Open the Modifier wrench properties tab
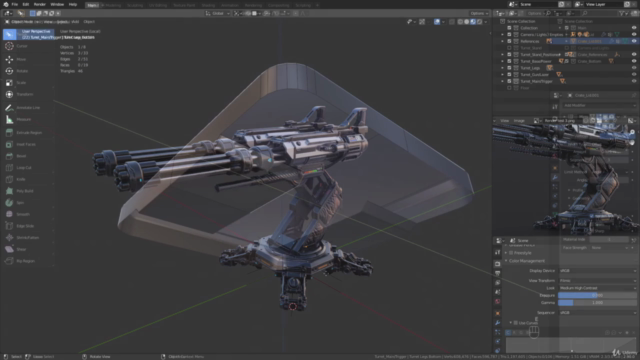Viewport: 640px width, 360px height. click(498, 322)
